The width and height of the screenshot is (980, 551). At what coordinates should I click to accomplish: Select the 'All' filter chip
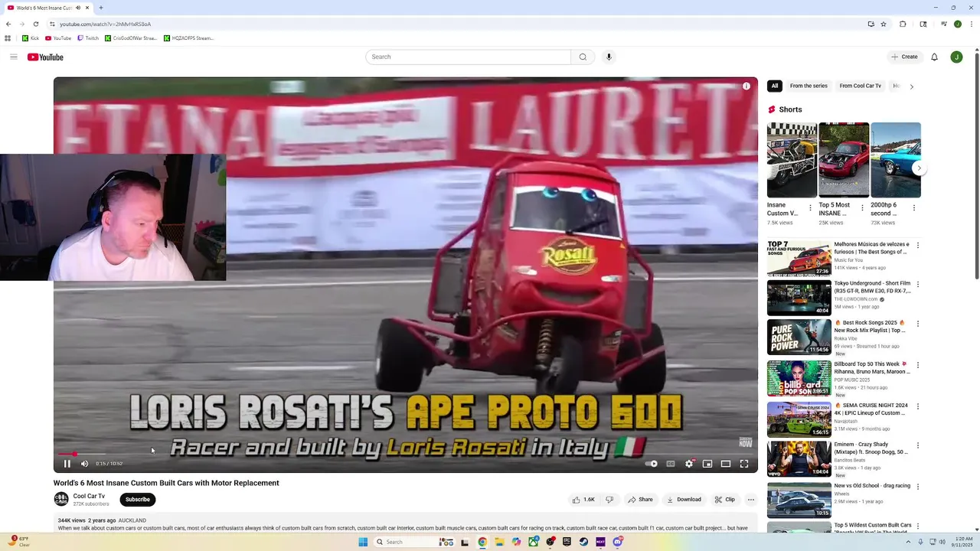775,86
